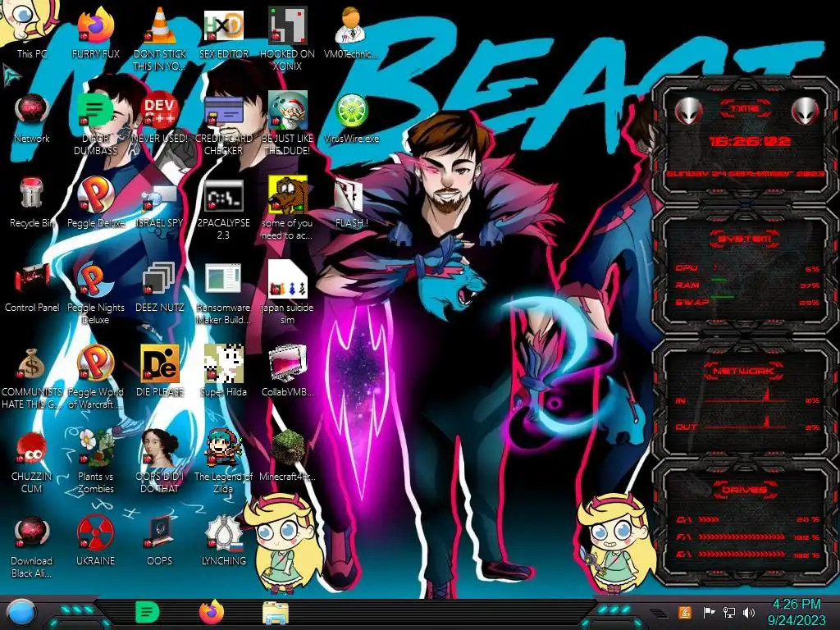This screenshot has width=840, height=630.
Task: Open File Explorer from the taskbar
Action: (x=276, y=613)
